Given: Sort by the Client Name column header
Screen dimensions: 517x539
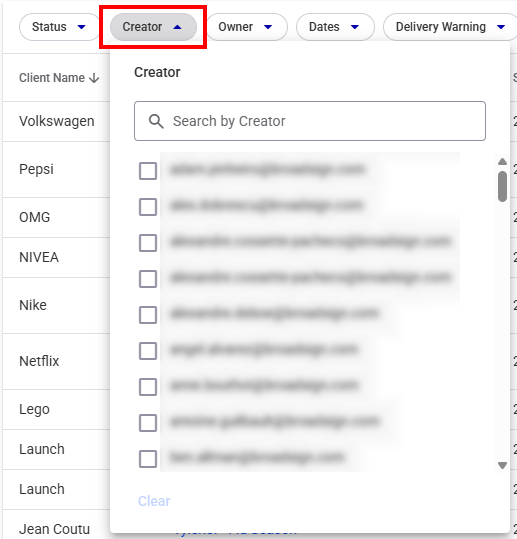Looking at the screenshot, I should [52, 78].
